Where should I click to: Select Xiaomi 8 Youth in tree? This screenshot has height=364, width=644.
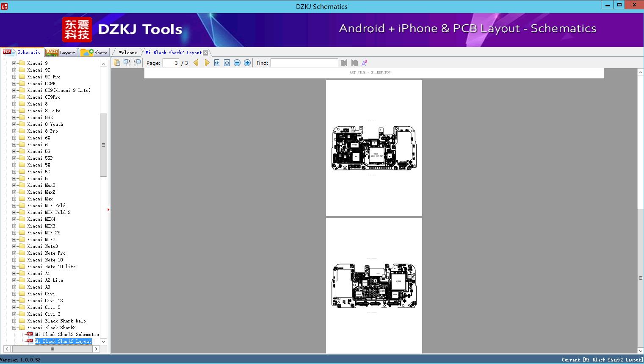[45, 124]
